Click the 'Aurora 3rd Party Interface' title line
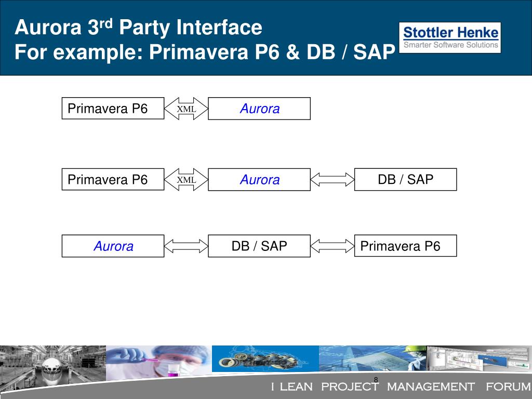Screen dimensions: 532x399 point(138,27)
